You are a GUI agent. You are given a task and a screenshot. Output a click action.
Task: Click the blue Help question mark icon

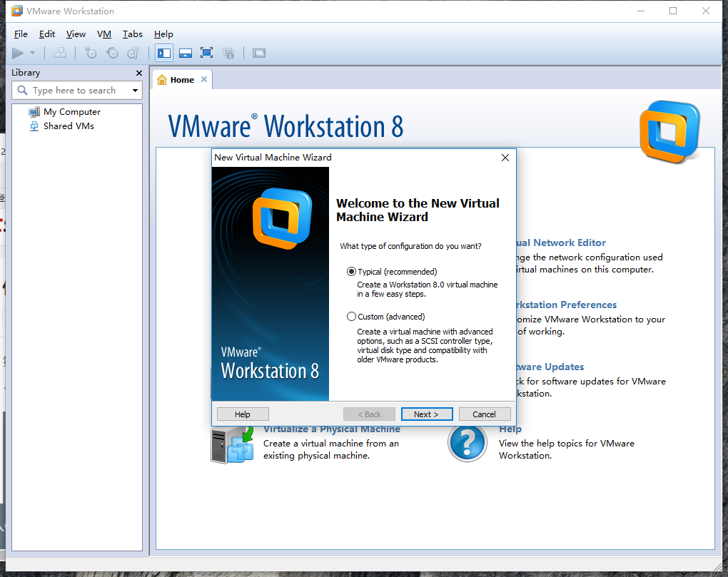coord(467,443)
